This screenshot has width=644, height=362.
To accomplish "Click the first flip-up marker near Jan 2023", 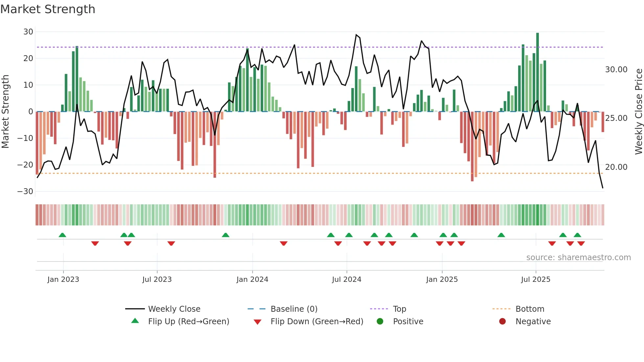I will pos(62,235).
